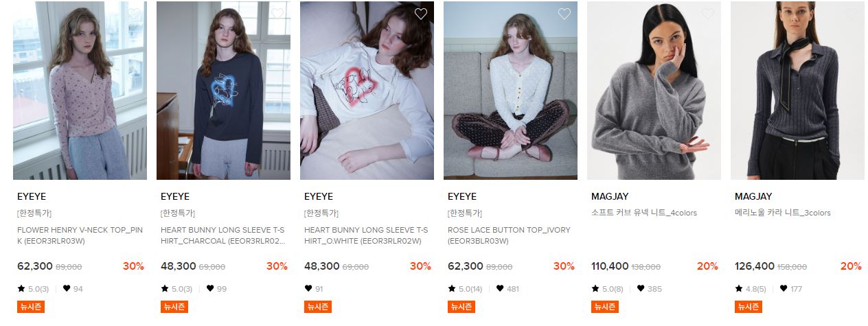This screenshot has height=326, width=868.
Task: Click the star rating 5.0(14)
Action: click(465, 289)
